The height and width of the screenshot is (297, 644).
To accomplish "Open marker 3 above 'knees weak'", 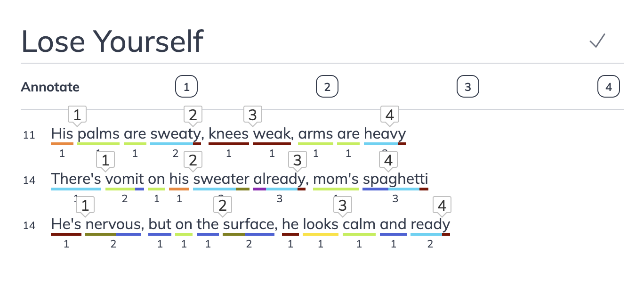I will coord(252,115).
